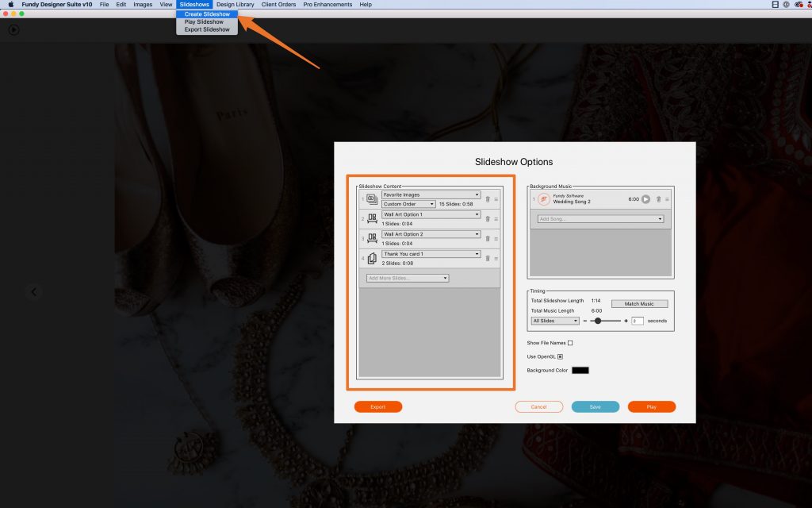Screen dimensions: 812x508
Task: Delete the Thank You card 1 row
Action: tap(488, 258)
